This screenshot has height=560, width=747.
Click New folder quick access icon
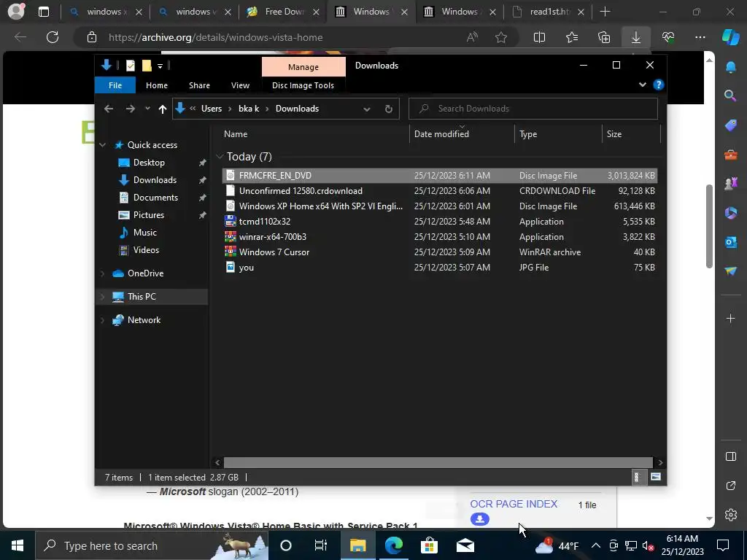147,66
